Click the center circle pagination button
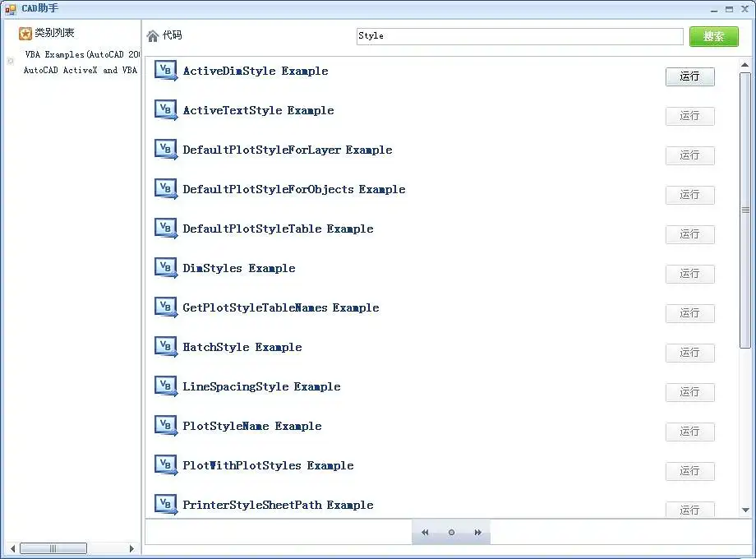 [x=451, y=533]
